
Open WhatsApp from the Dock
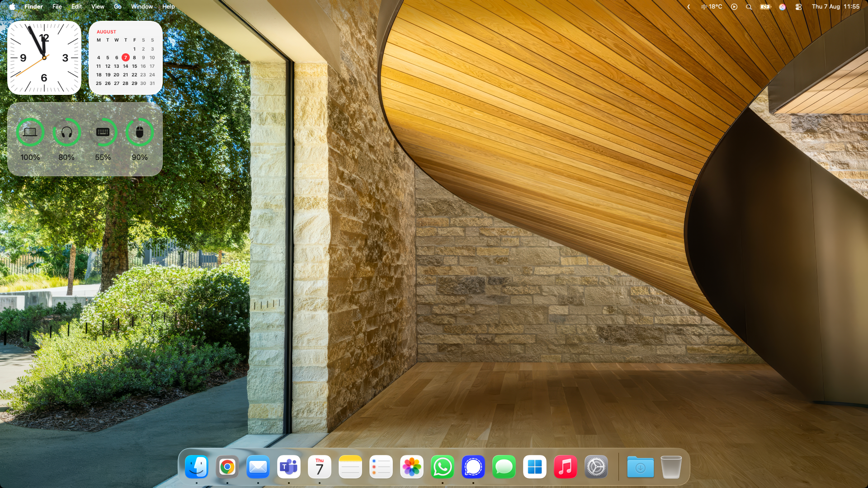coord(442,467)
